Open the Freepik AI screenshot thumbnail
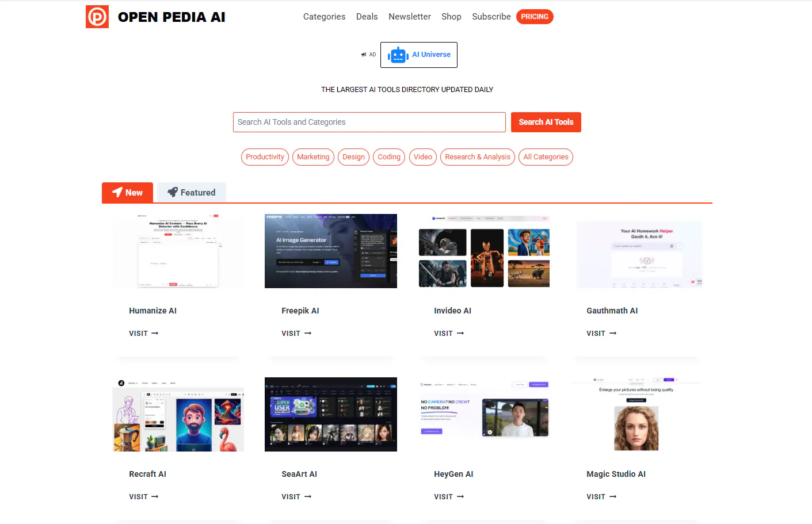 pos(331,251)
